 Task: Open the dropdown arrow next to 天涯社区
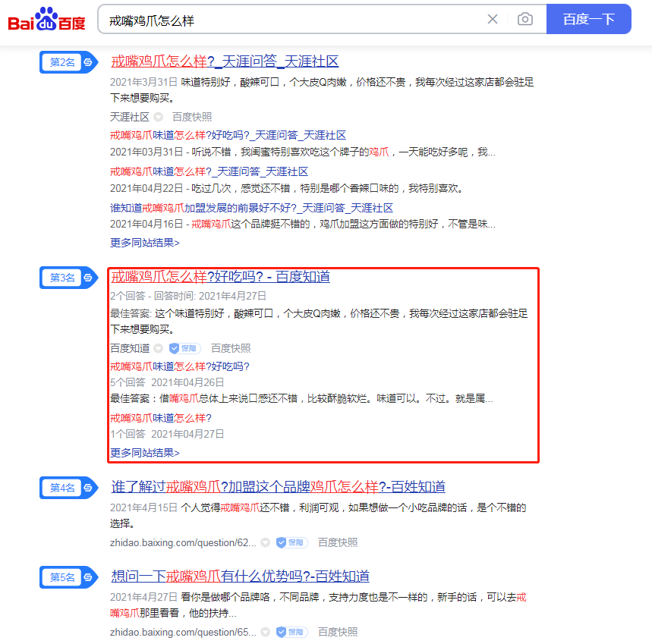(159, 117)
